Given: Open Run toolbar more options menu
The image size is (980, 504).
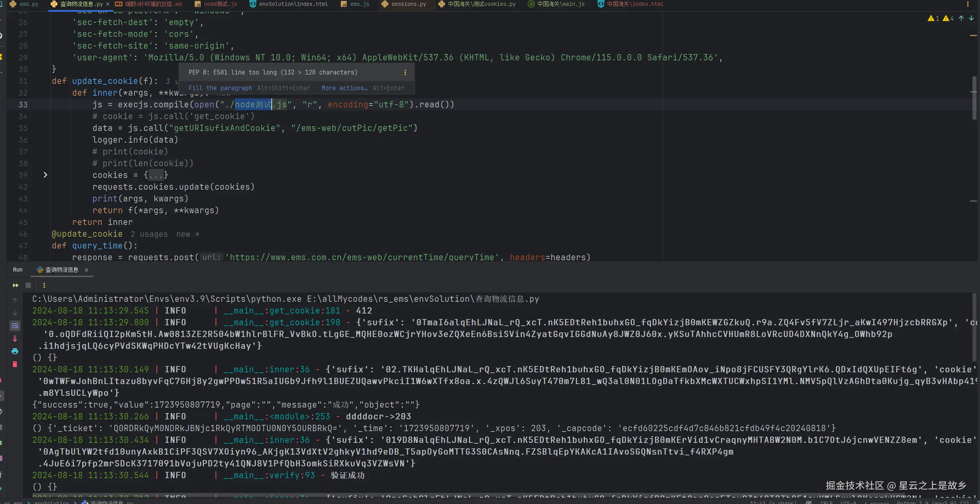Looking at the screenshot, I should (44, 285).
